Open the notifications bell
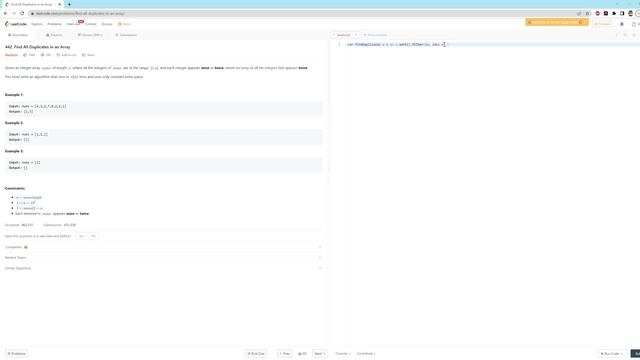The width and height of the screenshot is (640, 360). pyautogui.click(x=622, y=24)
